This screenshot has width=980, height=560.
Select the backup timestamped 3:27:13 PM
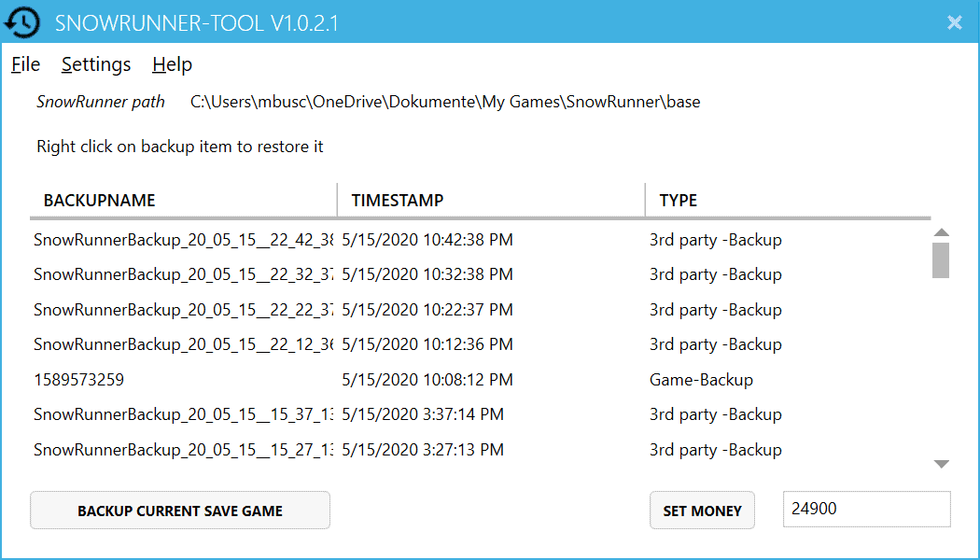(422, 450)
